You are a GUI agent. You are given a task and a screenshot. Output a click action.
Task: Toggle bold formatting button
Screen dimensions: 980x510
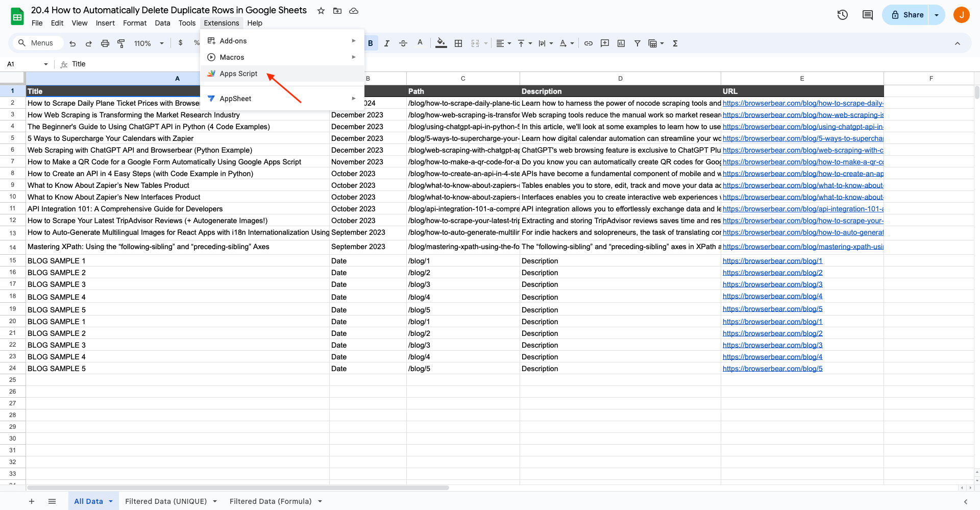pyautogui.click(x=371, y=43)
